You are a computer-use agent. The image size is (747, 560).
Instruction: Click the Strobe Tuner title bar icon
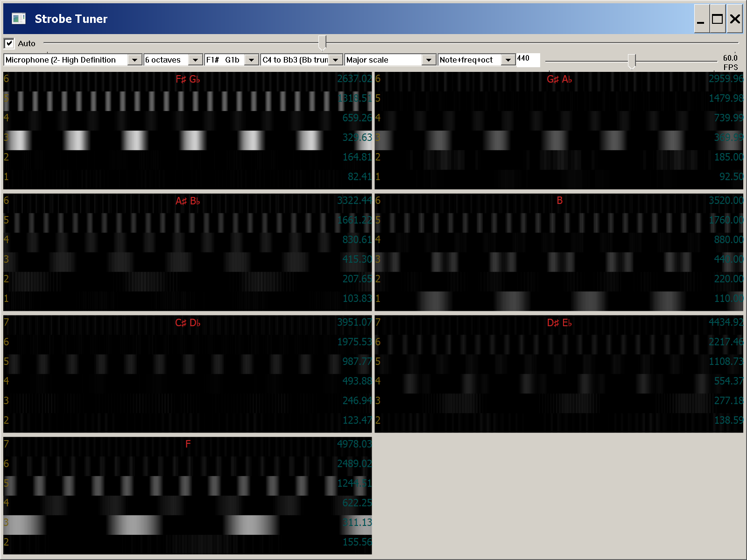(x=19, y=19)
